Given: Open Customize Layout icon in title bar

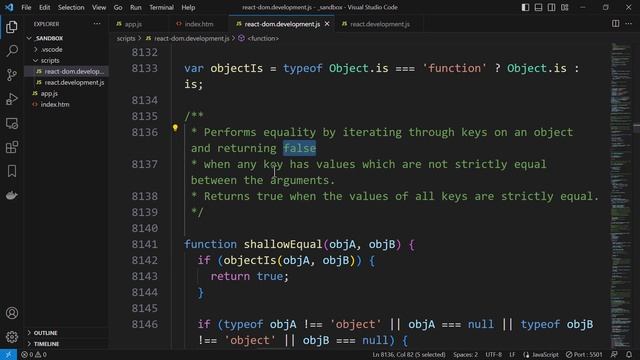Looking at the screenshot, I should click(564, 7).
